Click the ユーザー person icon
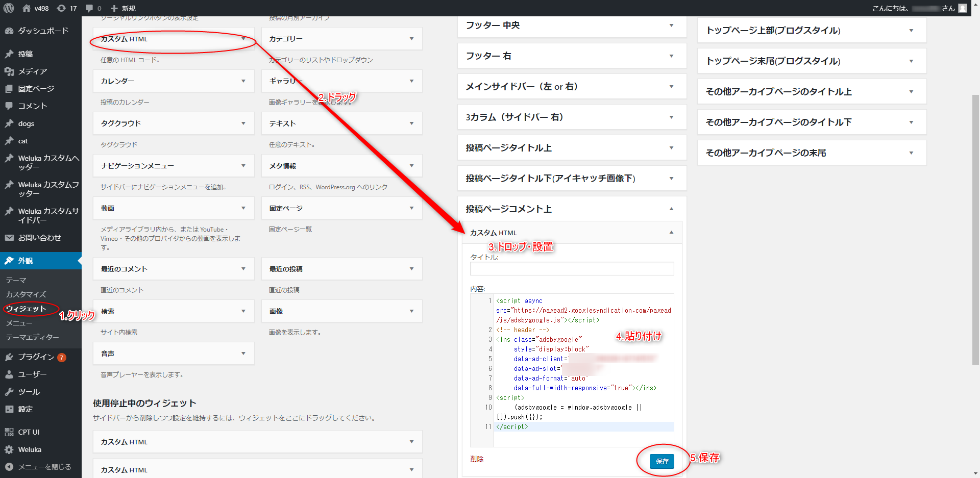 click(x=9, y=374)
